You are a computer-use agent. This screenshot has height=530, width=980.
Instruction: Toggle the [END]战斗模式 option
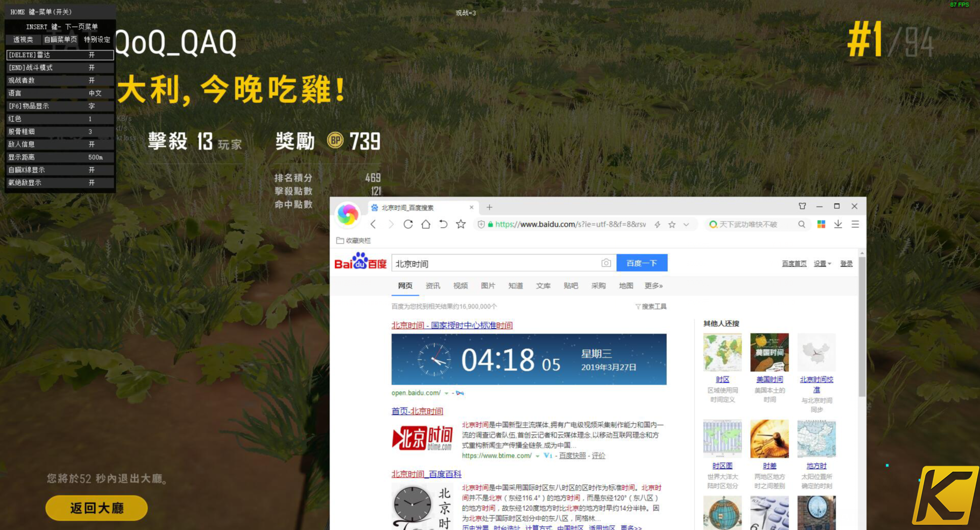tap(60, 68)
